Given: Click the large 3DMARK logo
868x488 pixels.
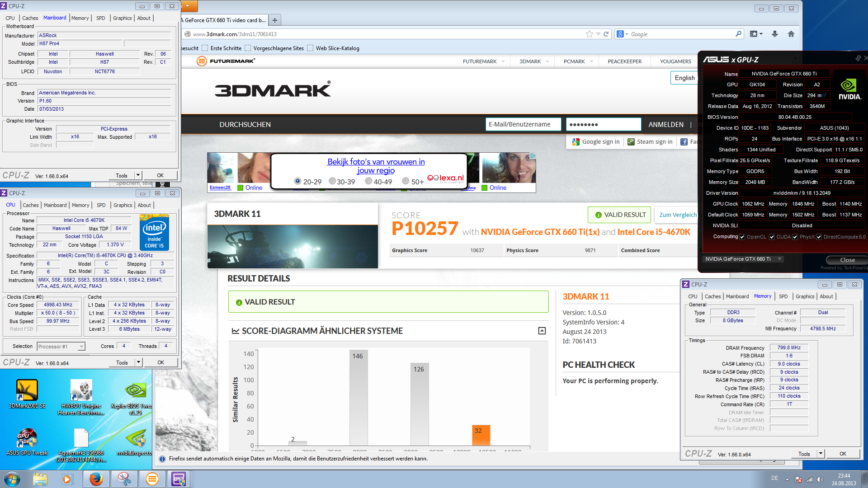Looking at the screenshot, I should pyautogui.click(x=273, y=89).
